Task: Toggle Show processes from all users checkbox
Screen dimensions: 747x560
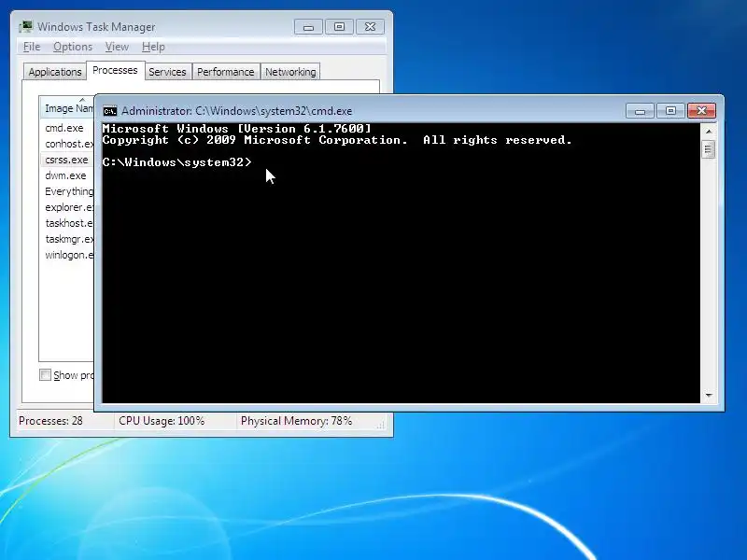Action: [45, 375]
